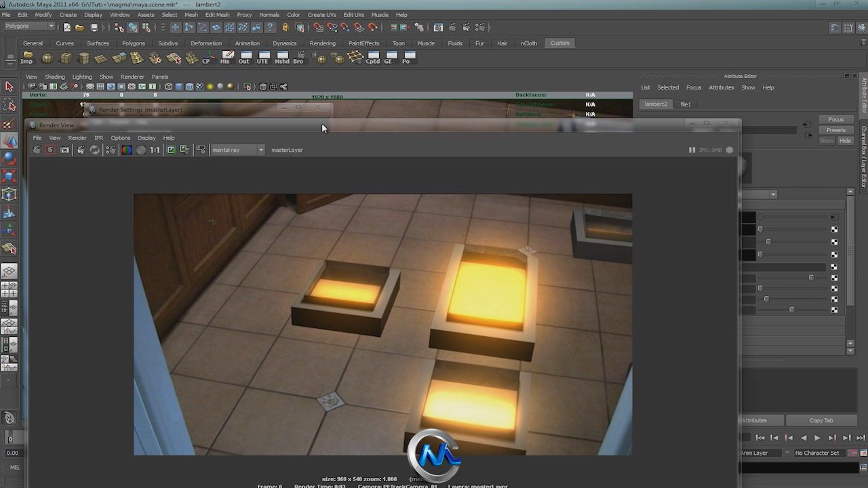This screenshot has height=488, width=868.
Task: Select the arrow Select tool in the toolbox
Action: 9,87
